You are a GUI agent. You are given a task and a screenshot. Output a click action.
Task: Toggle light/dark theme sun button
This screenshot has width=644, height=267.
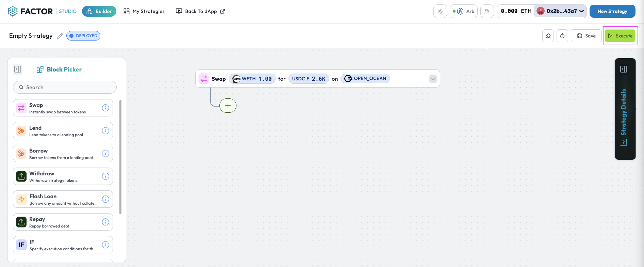pyautogui.click(x=440, y=11)
